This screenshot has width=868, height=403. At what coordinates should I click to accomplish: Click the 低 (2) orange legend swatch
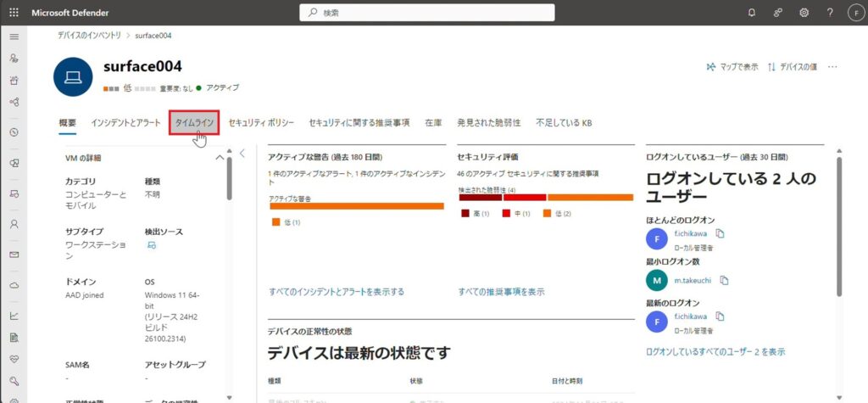point(548,214)
